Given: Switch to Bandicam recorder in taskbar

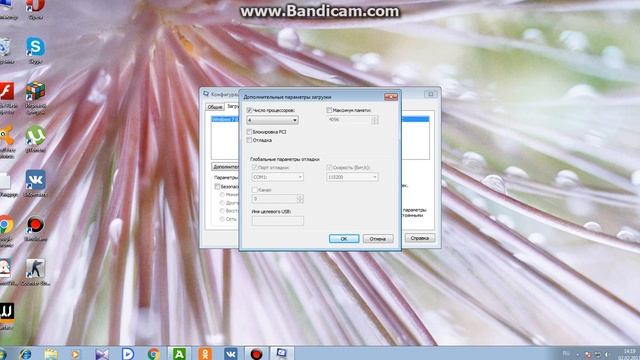Looking at the screenshot, I should 256,354.
